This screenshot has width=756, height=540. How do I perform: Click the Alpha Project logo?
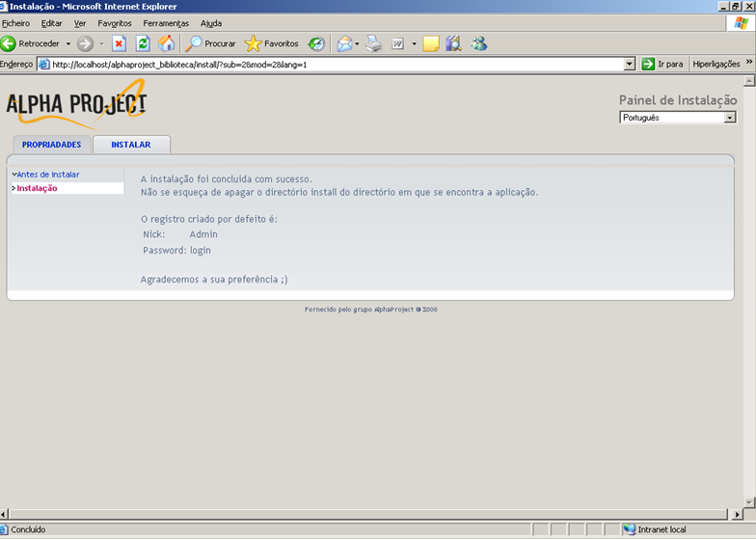(76, 104)
